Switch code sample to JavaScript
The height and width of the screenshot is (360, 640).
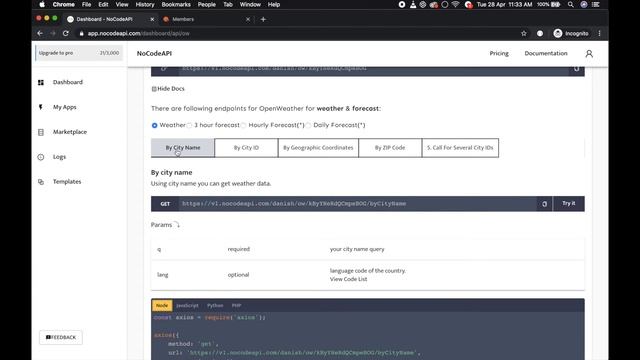click(187, 305)
